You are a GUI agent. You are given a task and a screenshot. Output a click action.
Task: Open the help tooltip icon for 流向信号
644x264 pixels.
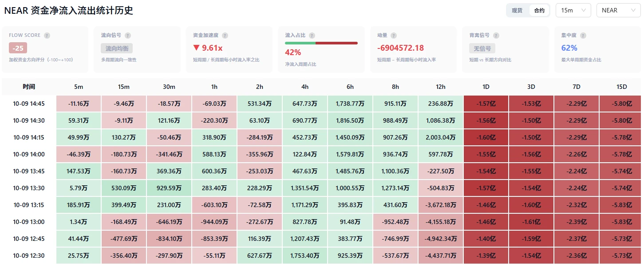click(128, 36)
